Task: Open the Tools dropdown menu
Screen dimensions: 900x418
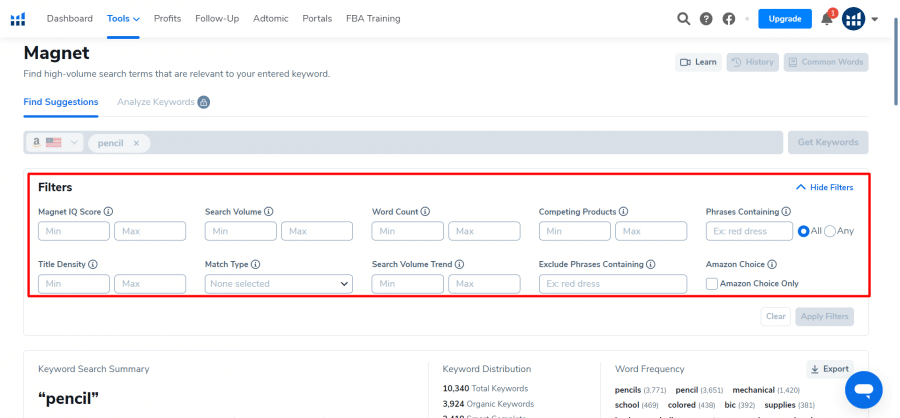Action: (123, 19)
